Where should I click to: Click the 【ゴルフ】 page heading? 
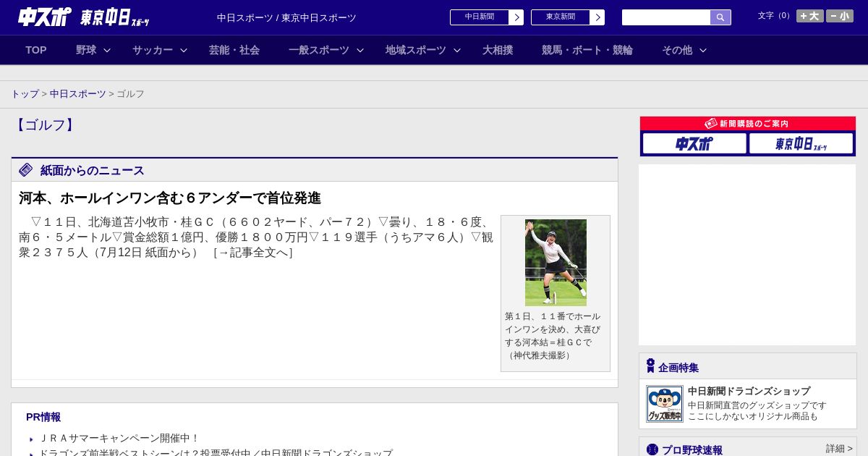pyautogui.click(x=45, y=124)
